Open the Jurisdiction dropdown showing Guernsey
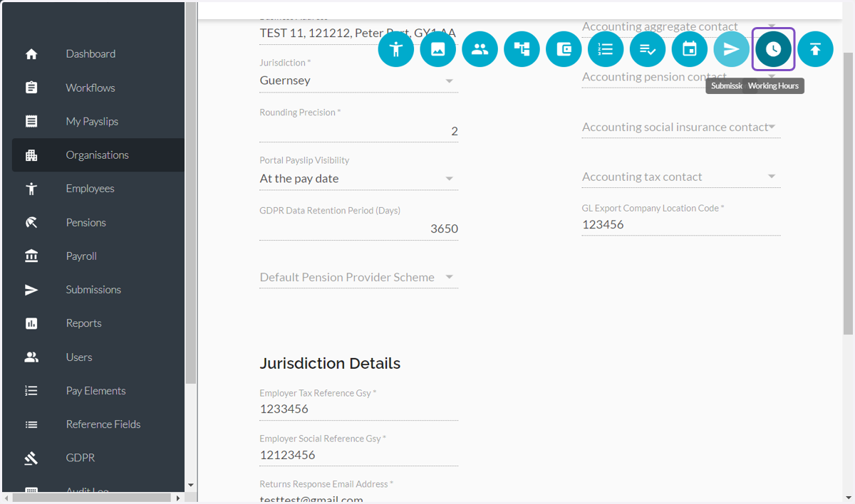Viewport: 855px width, 504px height. (x=358, y=80)
